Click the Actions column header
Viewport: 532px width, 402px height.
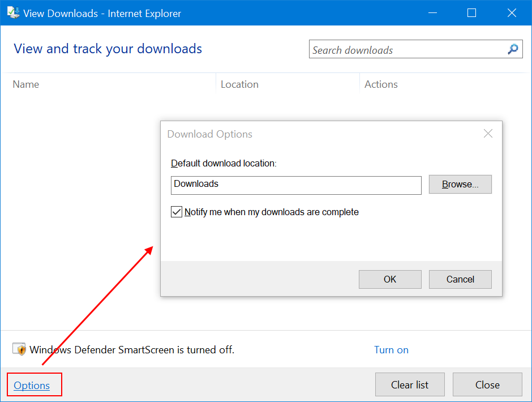tap(381, 84)
